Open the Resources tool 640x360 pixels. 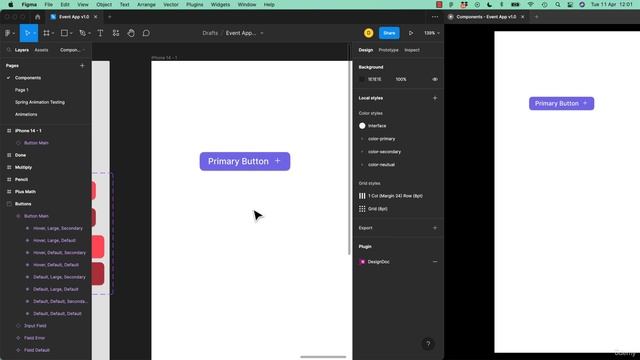pos(116,33)
